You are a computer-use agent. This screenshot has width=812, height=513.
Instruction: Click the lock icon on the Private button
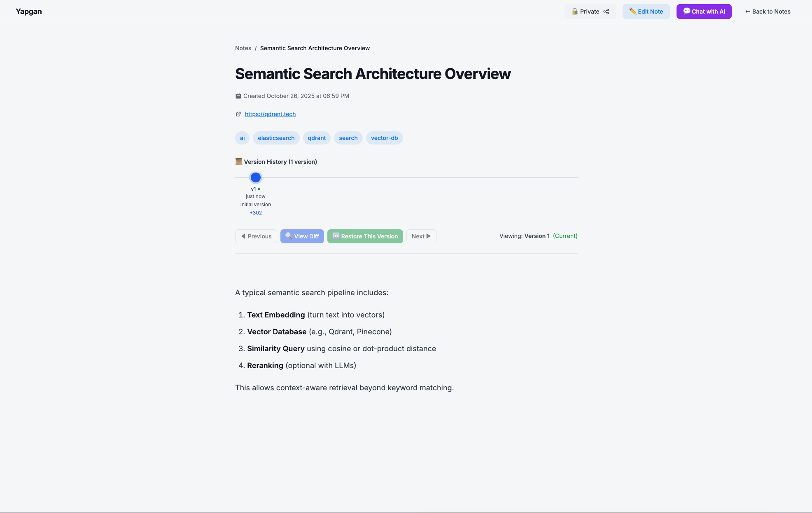574,12
